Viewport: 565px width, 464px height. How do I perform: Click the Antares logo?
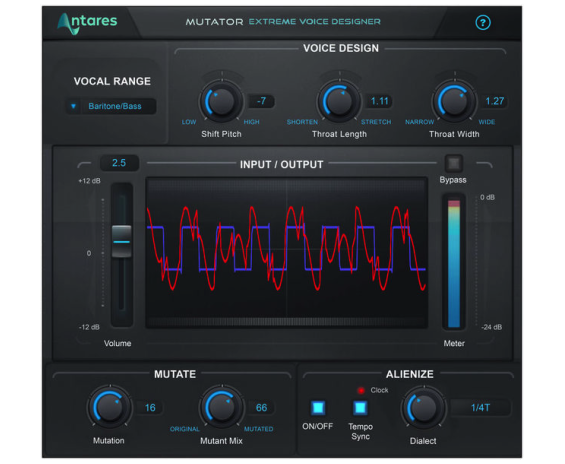[x=88, y=23]
